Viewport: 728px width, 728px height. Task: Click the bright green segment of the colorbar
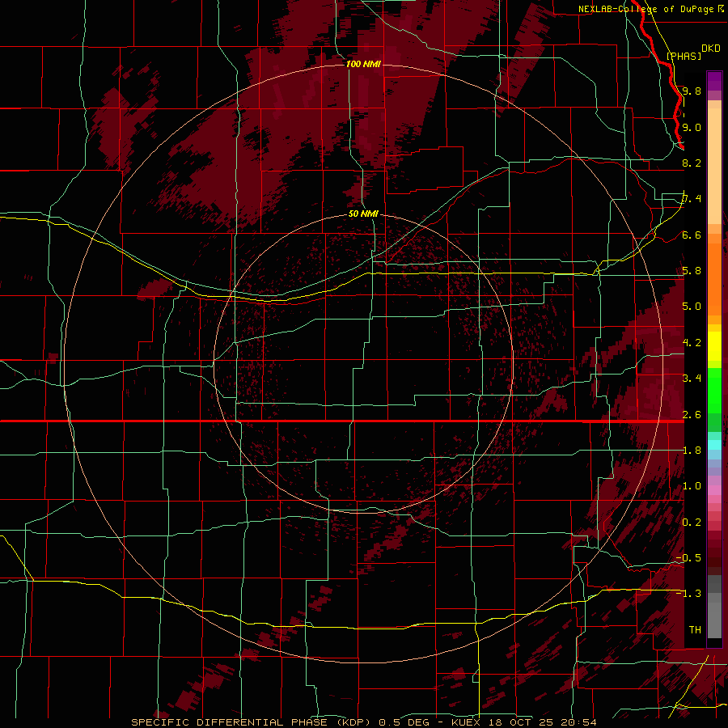pos(714,392)
